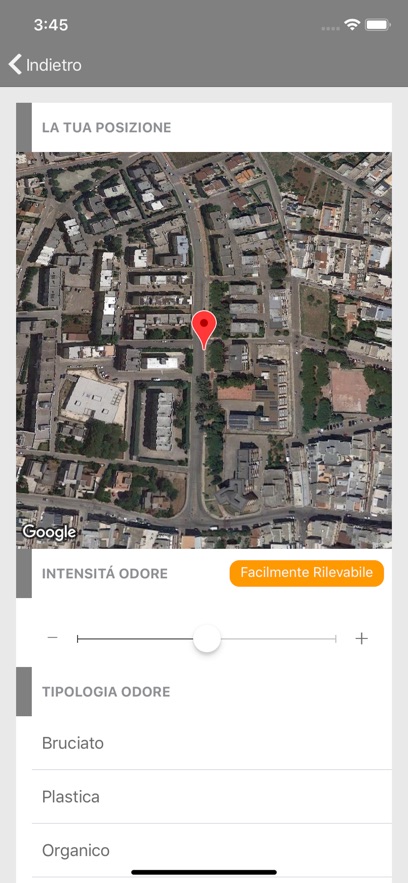Viewport: 408px width, 883px height.
Task: Select the Plastica odor type
Action: pos(212,797)
